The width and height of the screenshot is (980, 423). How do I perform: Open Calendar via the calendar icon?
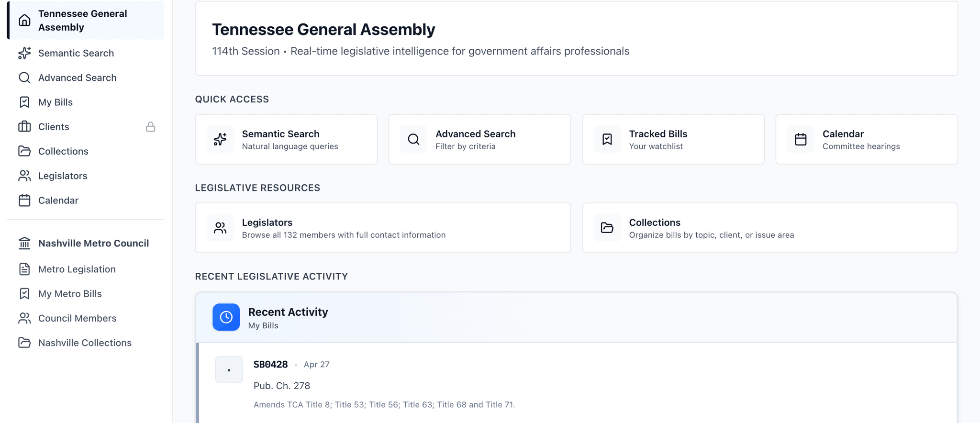click(x=24, y=200)
